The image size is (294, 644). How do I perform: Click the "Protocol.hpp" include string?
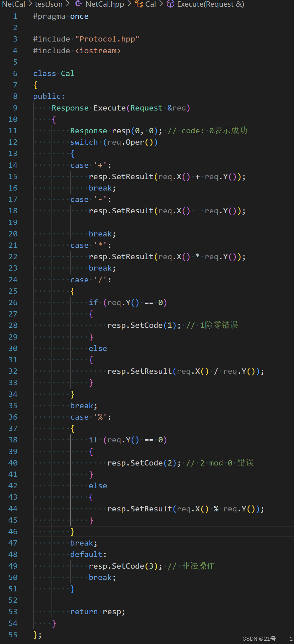107,39
